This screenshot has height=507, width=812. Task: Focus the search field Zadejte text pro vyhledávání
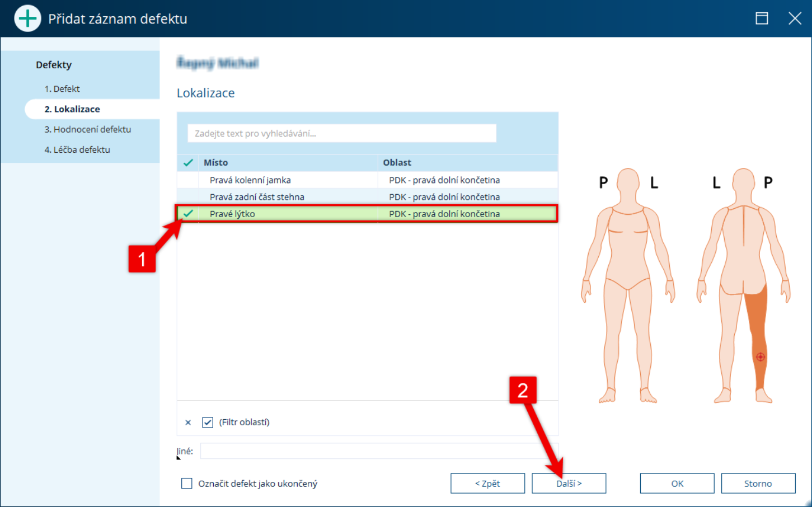342,133
